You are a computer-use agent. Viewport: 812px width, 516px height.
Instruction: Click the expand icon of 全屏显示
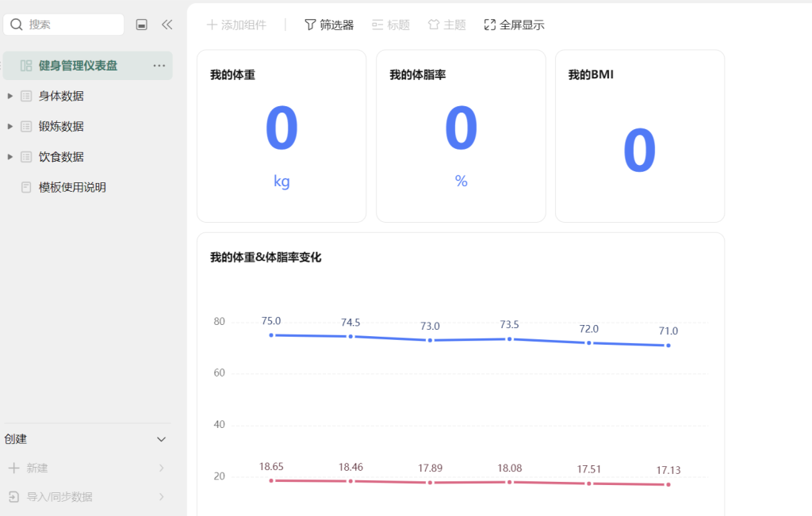tap(489, 25)
